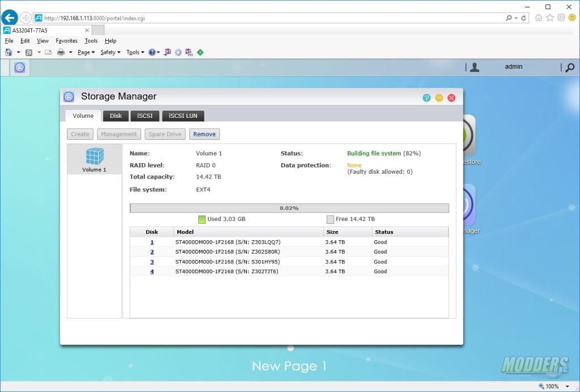Click the admin user account icon
The height and width of the screenshot is (392, 580).
click(x=475, y=67)
